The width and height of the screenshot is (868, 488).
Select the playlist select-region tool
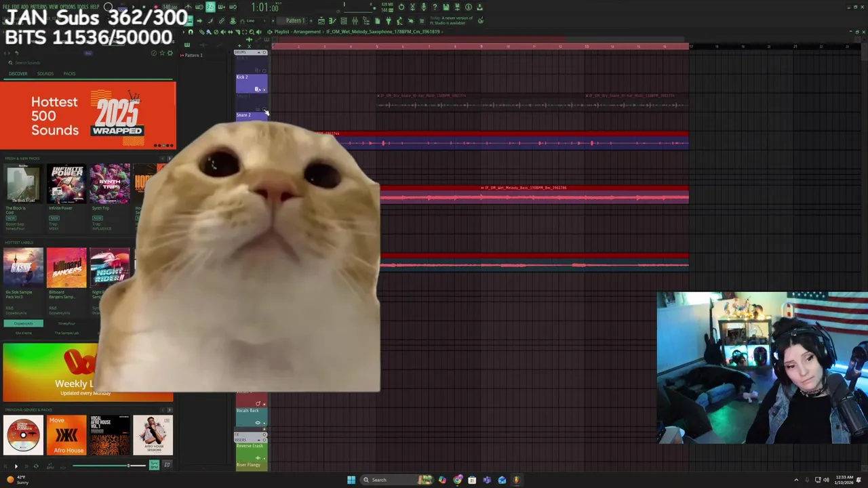[x=245, y=32]
